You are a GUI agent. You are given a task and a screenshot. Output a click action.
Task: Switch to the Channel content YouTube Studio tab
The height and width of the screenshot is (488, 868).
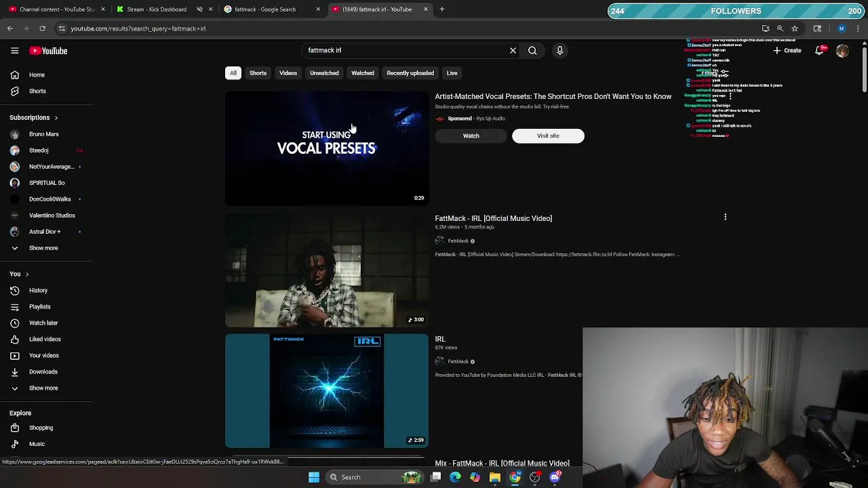pos(57,9)
